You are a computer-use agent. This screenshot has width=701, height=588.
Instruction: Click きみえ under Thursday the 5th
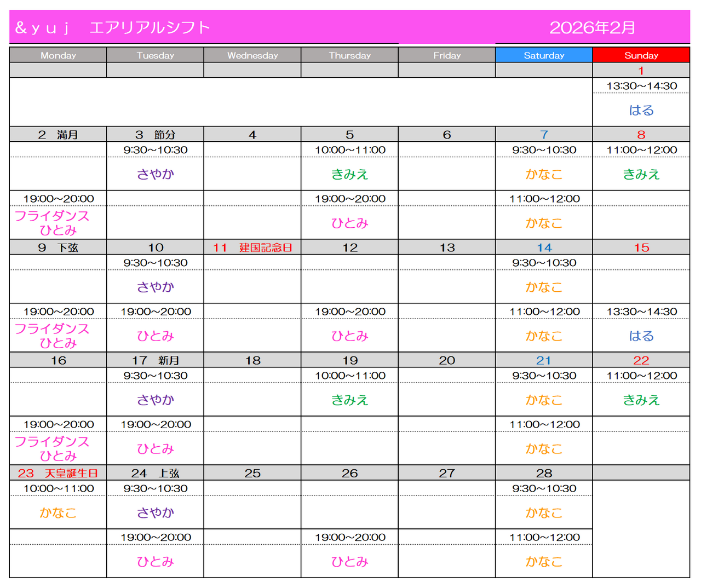pyautogui.click(x=349, y=174)
